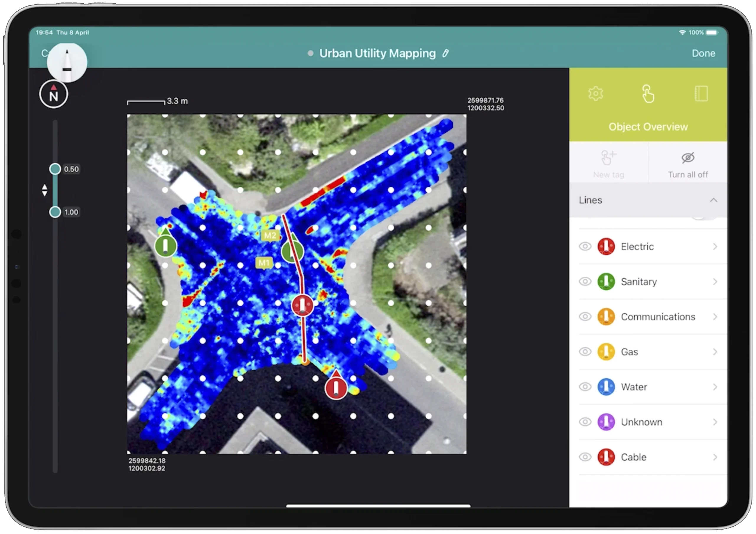The image size is (756, 534).
Task: Toggle visibility eye for Communications
Action: point(585,317)
